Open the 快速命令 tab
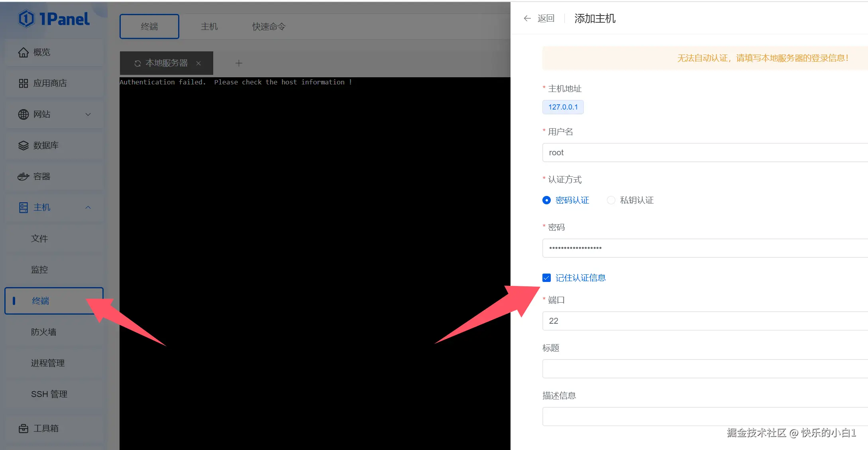868x450 pixels. 269,26
